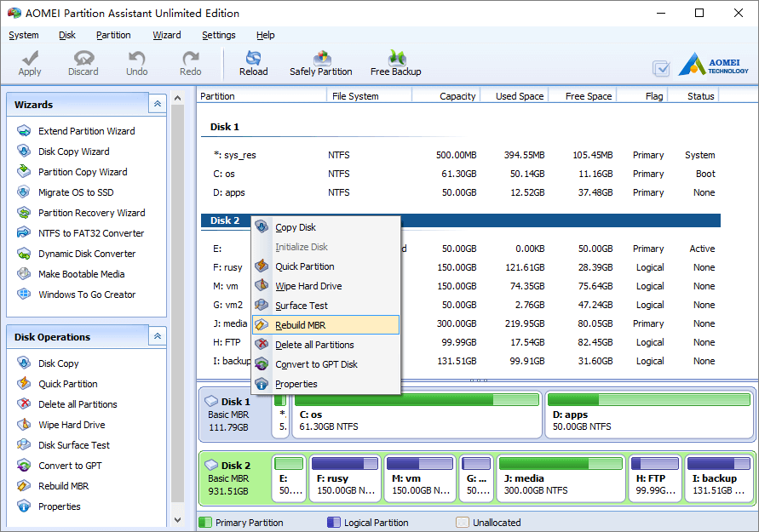Select Delete all Partitions in context menu
Screen dimensions: 759x532
point(325,345)
